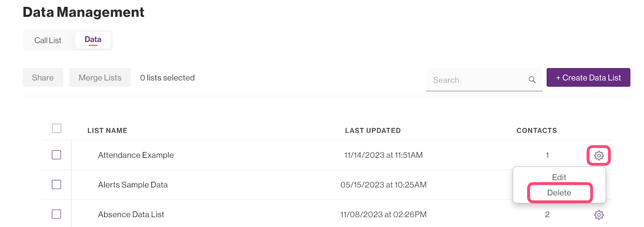Click the Merge Lists button
This screenshot has width=644, height=227.
100,78
